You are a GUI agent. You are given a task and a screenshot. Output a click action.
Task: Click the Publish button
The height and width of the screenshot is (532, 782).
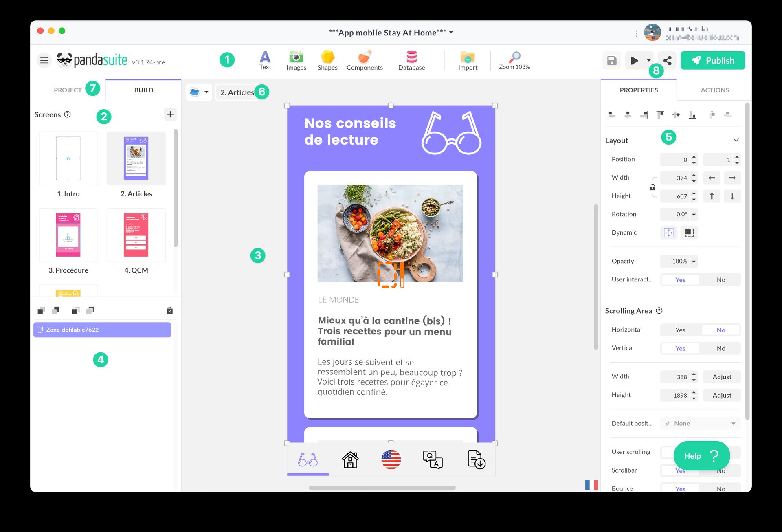pos(713,60)
